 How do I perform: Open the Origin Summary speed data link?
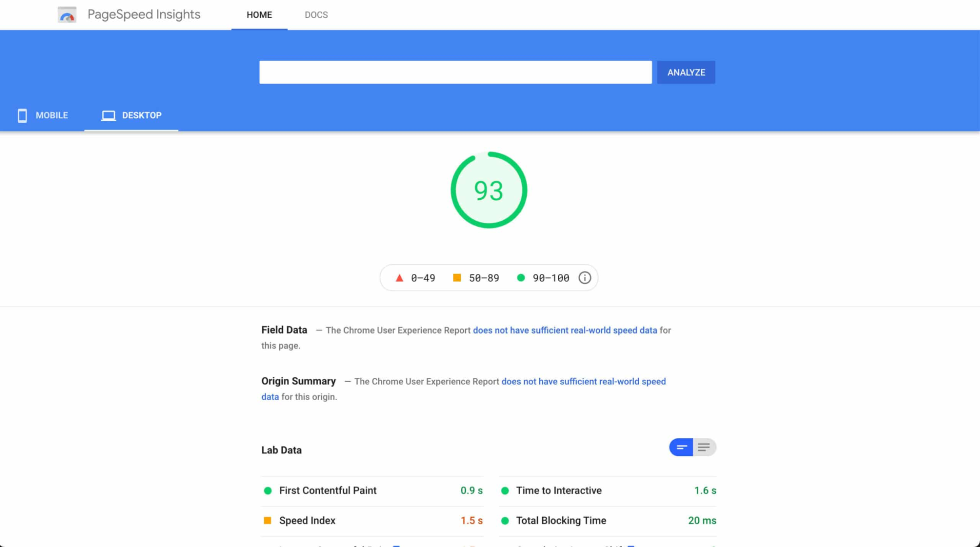(583, 381)
